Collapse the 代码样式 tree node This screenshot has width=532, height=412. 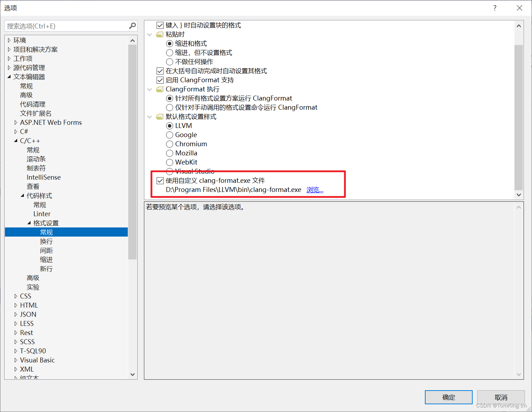coord(22,195)
